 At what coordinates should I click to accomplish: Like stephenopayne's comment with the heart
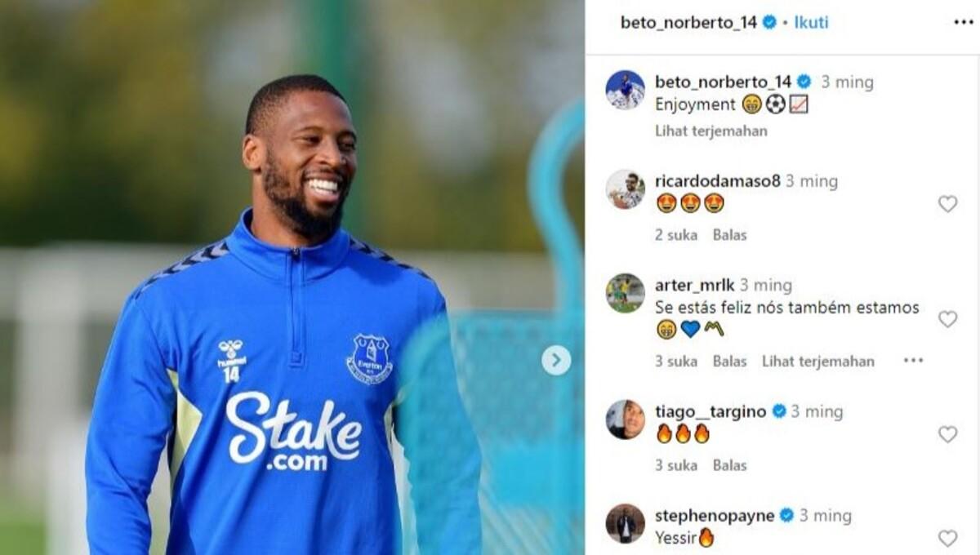pyautogui.click(x=947, y=538)
